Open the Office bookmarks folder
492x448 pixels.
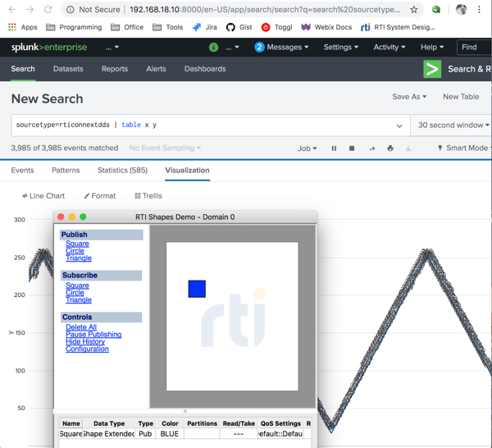[127, 27]
